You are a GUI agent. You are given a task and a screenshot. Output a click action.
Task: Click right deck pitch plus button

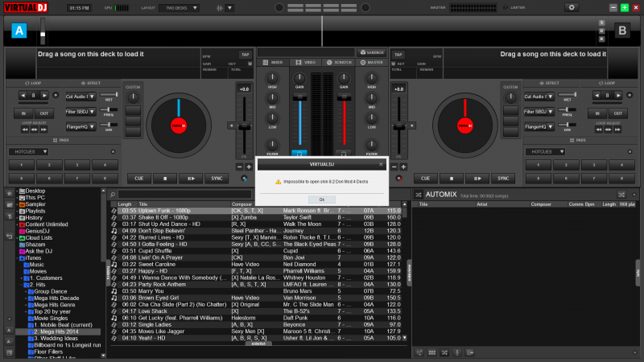click(403, 167)
